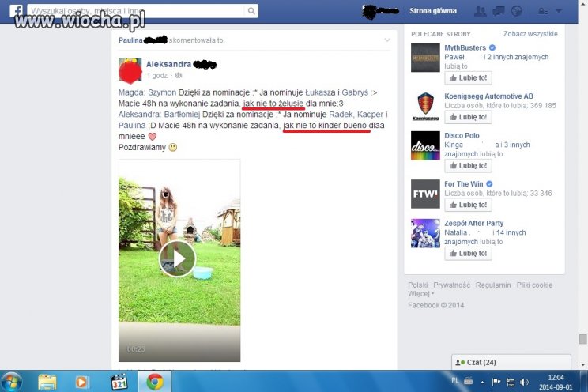Open Aleksandra's profile picture
Screen dimensions: 588x392
click(x=130, y=70)
